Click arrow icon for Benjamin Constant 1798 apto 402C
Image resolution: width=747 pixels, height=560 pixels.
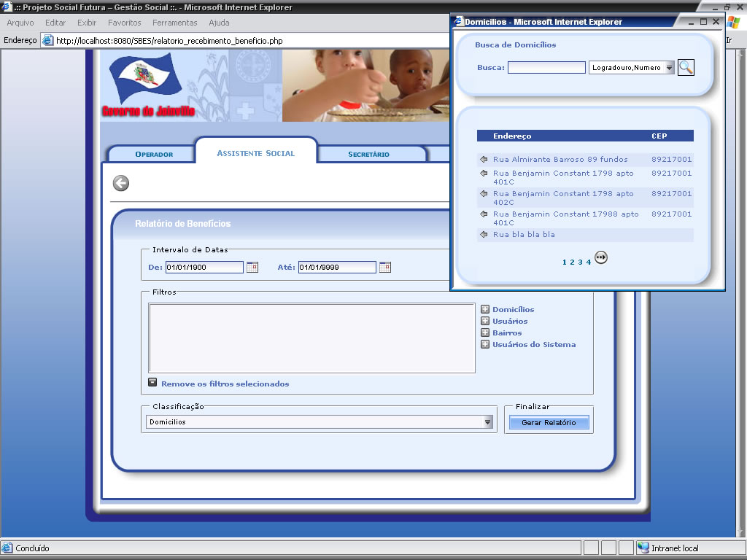[484, 193]
